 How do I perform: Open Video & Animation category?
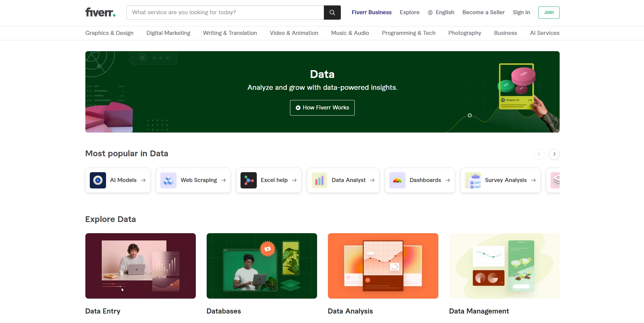point(294,33)
